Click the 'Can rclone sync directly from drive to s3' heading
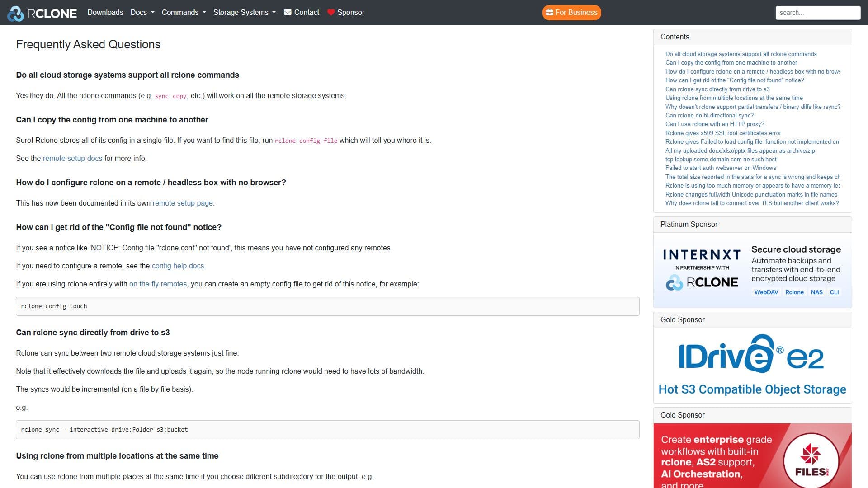The width and height of the screenshot is (868, 488). pyautogui.click(x=93, y=333)
